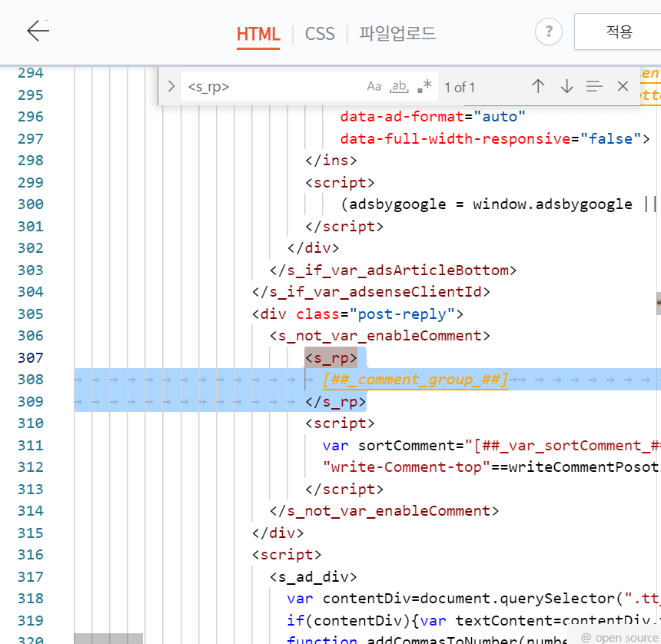Screen dimensions: 661x644
Task: Jump to previous match with up arrow
Action: [538, 86]
